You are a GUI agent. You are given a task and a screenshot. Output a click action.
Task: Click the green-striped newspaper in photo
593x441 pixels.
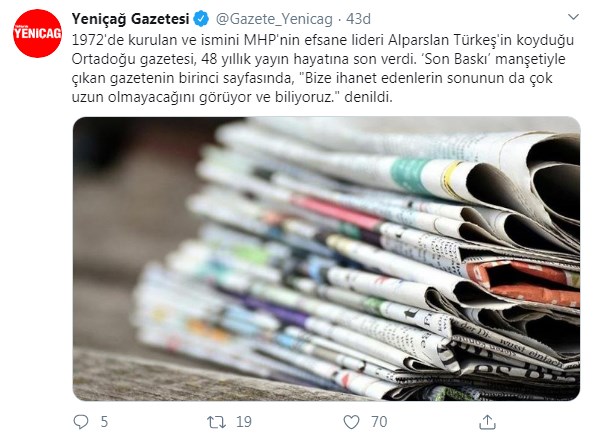pos(408,174)
